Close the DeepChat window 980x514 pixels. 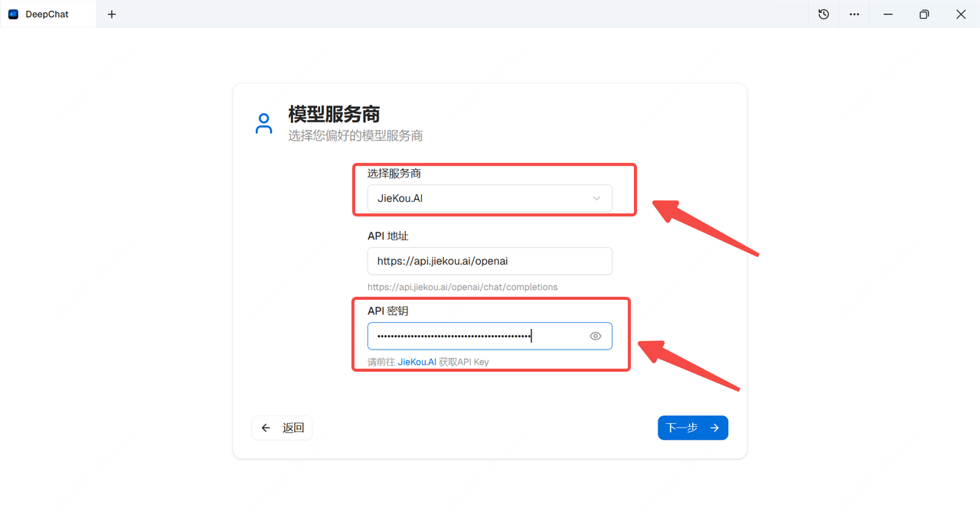point(961,14)
